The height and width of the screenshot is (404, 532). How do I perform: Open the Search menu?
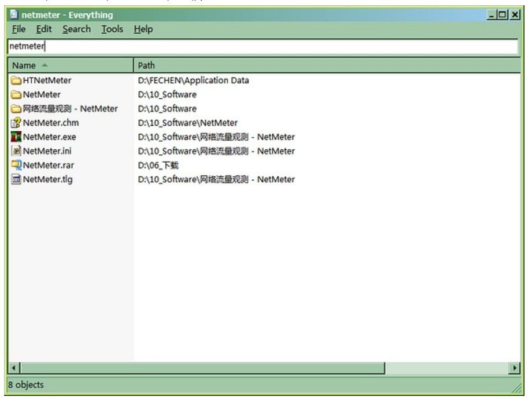point(76,29)
